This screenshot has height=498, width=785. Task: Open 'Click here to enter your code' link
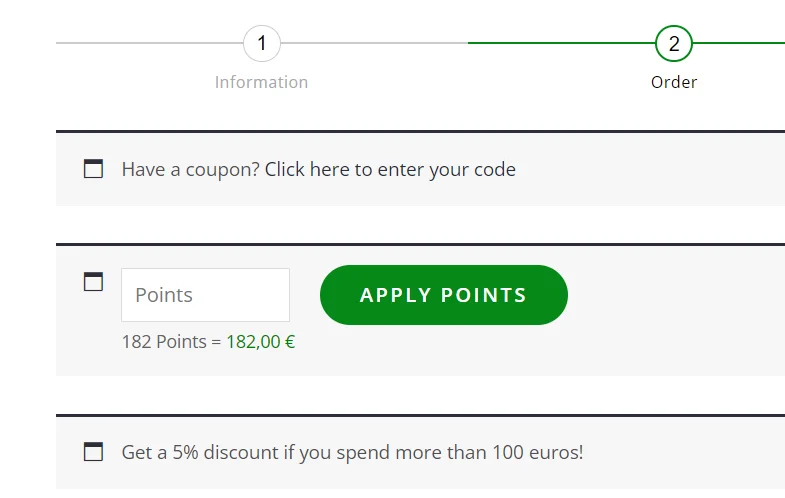[390, 170]
